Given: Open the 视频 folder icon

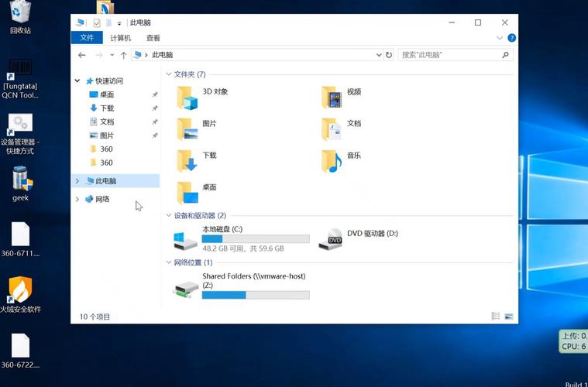Looking at the screenshot, I should coord(332,97).
